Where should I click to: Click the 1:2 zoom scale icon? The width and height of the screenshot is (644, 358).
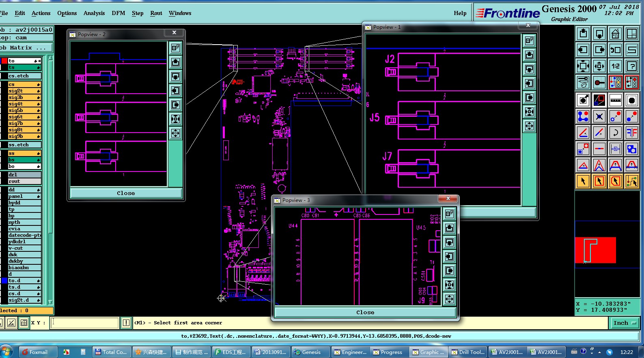(616, 66)
